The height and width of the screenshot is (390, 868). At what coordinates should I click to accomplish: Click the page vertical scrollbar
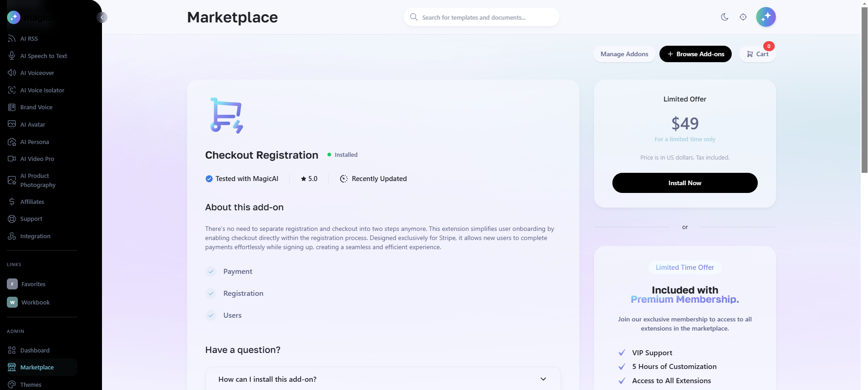pos(864,91)
